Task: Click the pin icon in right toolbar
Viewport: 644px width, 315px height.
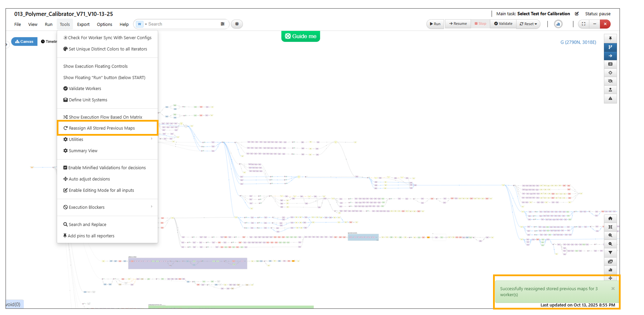Action: pos(610,38)
